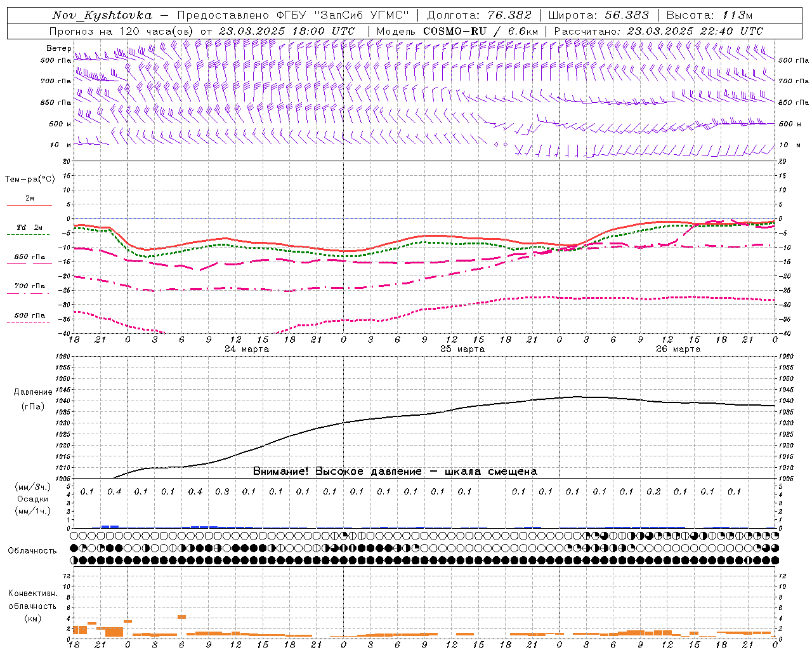Click the (мм/3ч.) precipitation unit label

pos(32,487)
